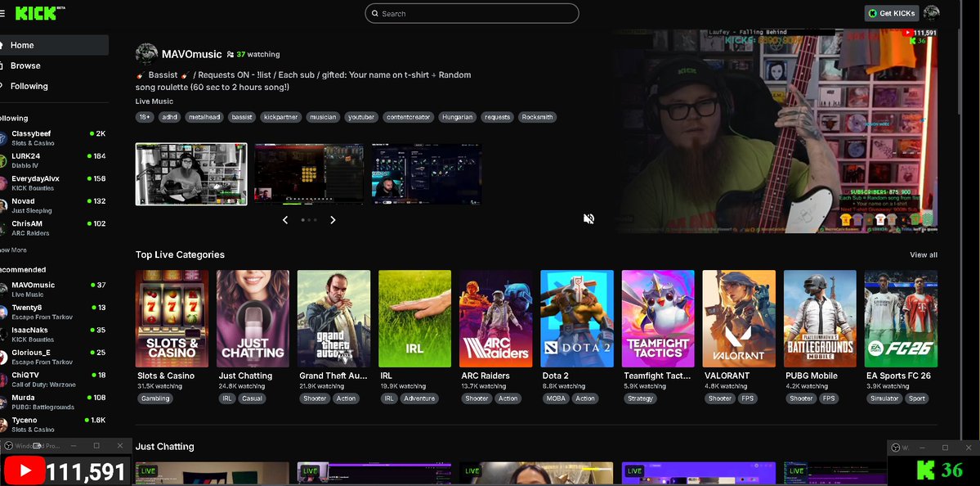Select the Rocksmith tag
The image size is (980, 486).
[x=537, y=117]
